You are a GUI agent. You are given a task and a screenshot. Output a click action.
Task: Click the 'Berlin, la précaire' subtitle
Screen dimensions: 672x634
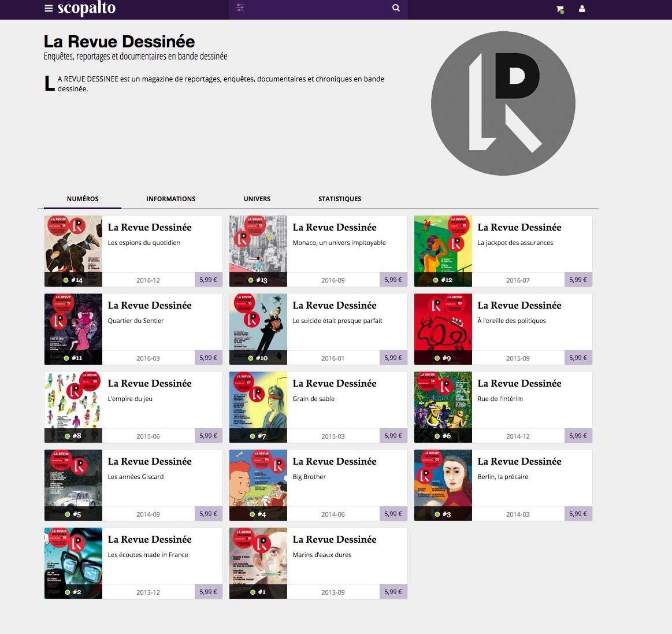tap(503, 477)
